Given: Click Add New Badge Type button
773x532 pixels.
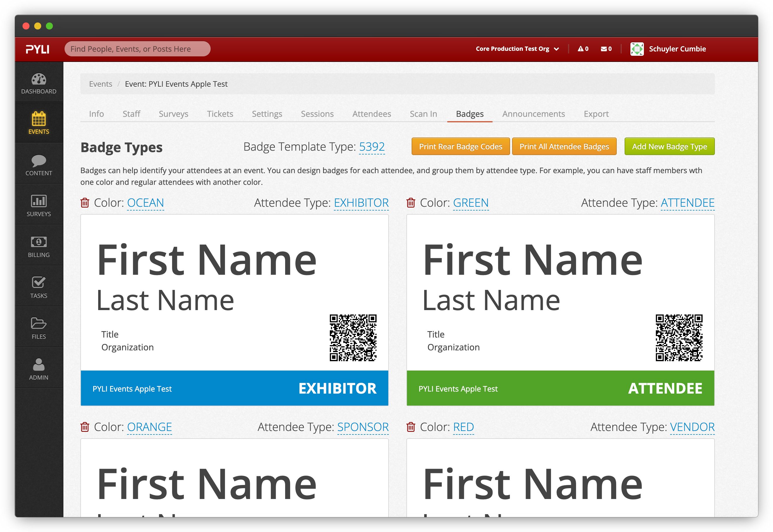Looking at the screenshot, I should (x=669, y=147).
